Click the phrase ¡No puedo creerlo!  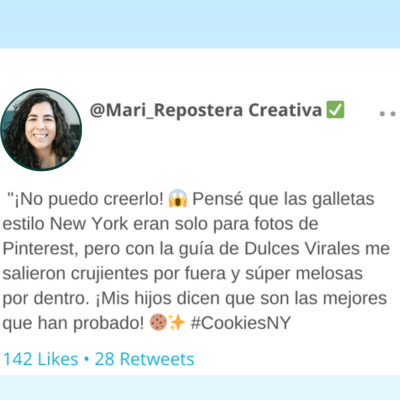coord(88,199)
